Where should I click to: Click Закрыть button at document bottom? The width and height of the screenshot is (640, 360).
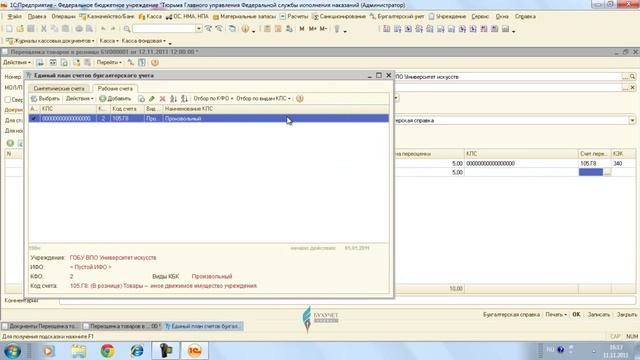pos(627,315)
